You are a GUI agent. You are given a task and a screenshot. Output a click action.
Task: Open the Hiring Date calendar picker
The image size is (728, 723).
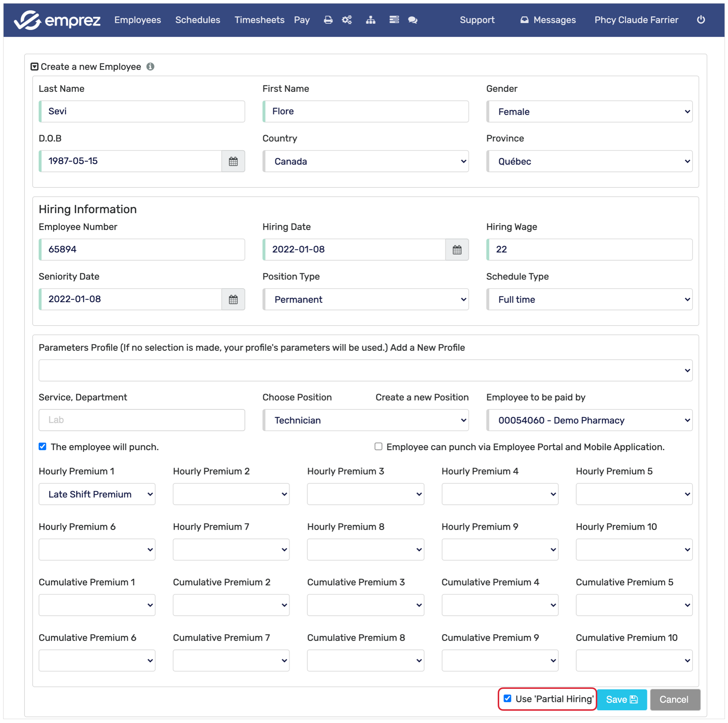click(x=457, y=250)
